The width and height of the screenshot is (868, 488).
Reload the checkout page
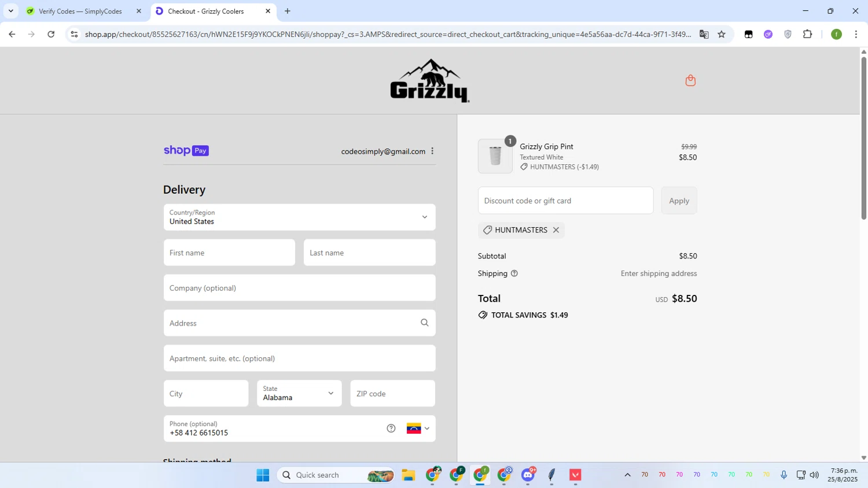pos(51,34)
